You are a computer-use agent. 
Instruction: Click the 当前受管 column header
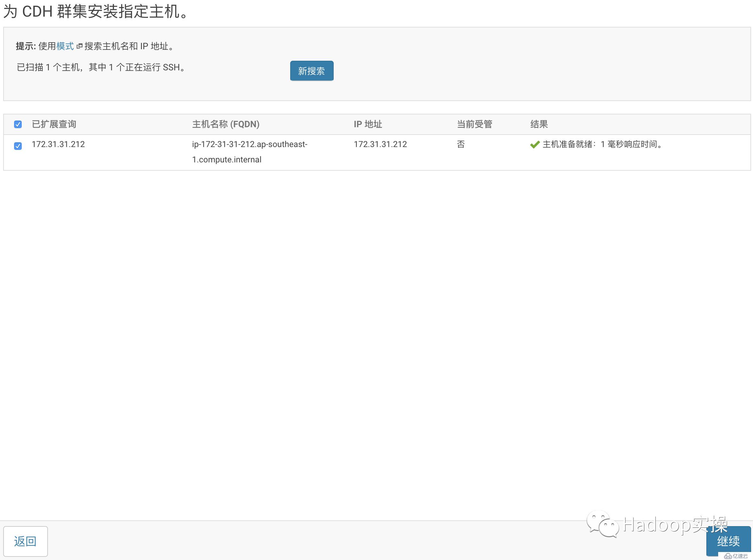click(474, 124)
